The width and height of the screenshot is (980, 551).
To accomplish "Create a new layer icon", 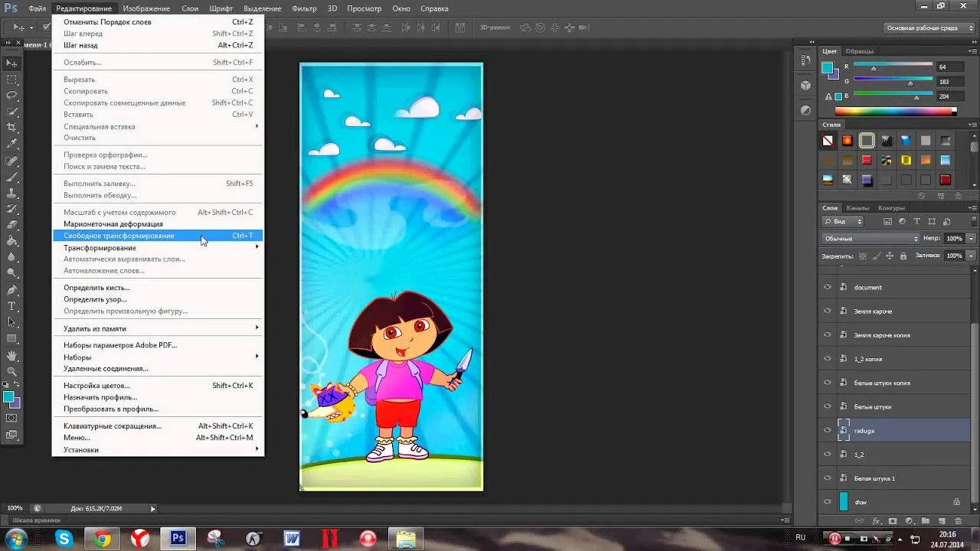I will click(942, 521).
